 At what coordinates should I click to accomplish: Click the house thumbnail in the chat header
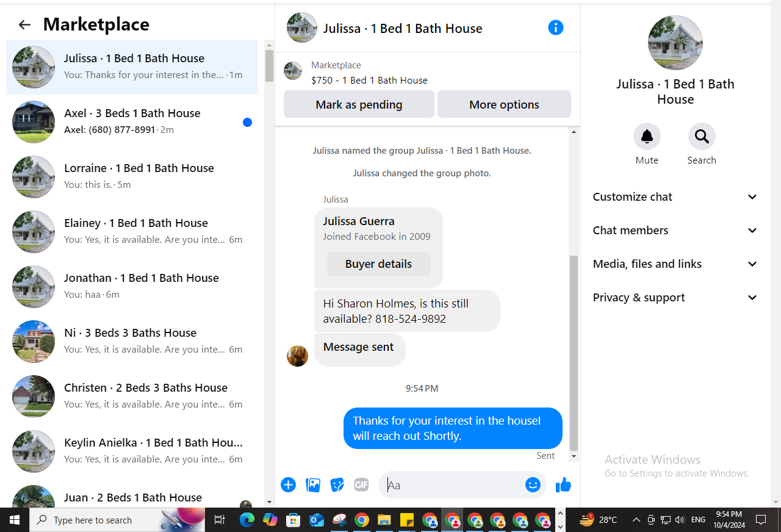301,27
